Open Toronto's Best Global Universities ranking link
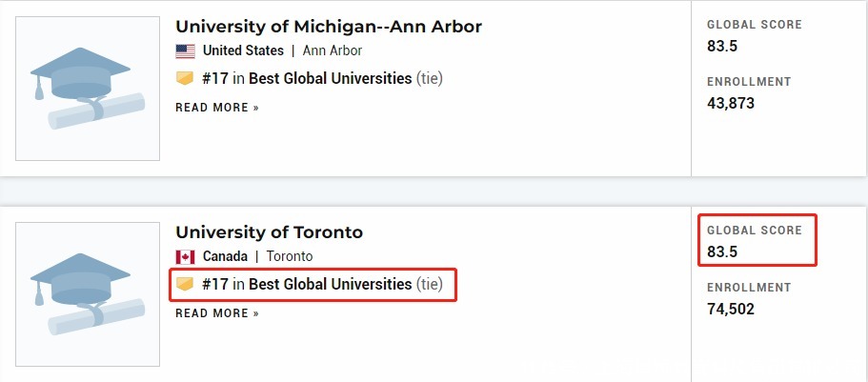 331,284
